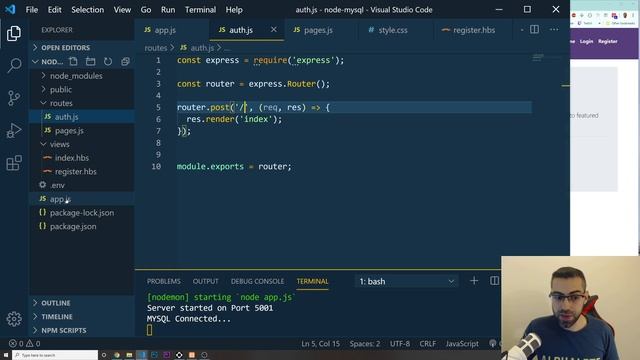Change JavaScript language mode in status bar

pyautogui.click(x=462, y=344)
